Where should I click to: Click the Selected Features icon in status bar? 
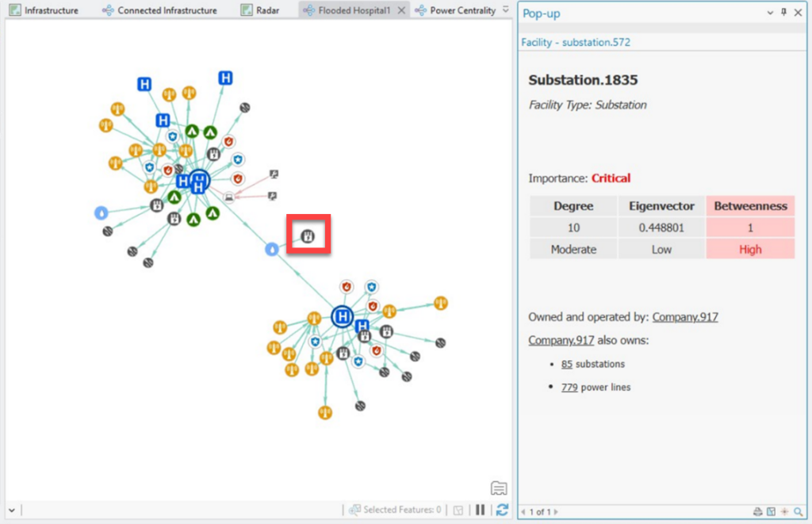[x=354, y=510]
